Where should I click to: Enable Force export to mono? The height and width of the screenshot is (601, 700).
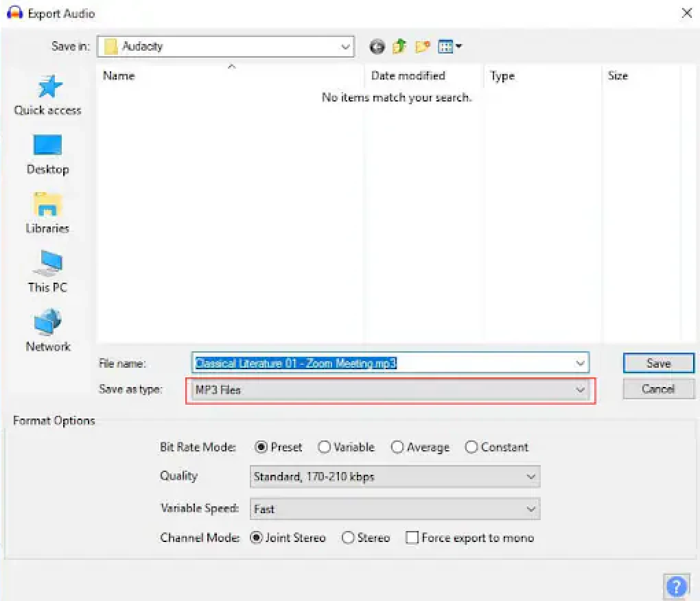point(412,538)
